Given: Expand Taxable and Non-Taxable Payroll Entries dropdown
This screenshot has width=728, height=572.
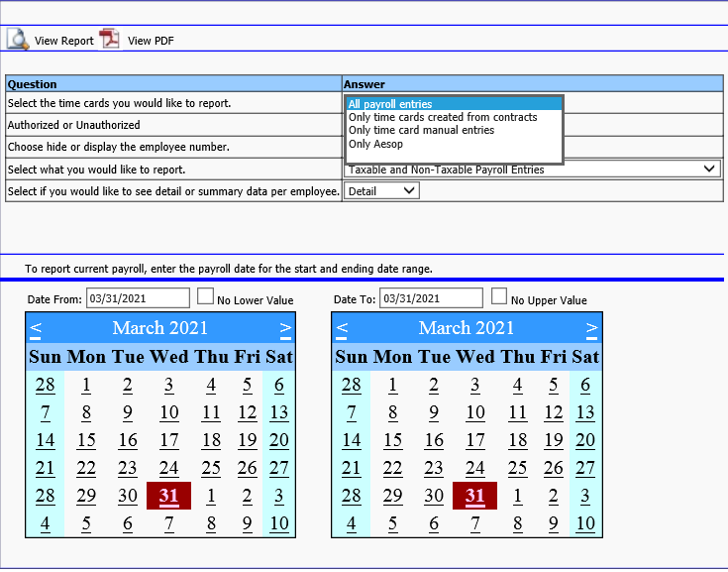Looking at the screenshot, I should click(x=532, y=170).
